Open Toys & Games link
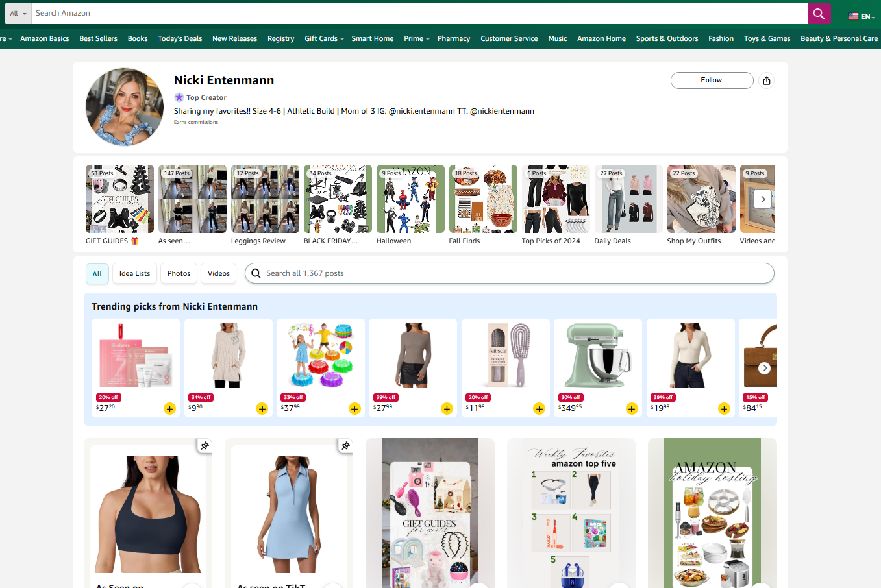Screen dimensions: 881x588 click(x=767, y=38)
